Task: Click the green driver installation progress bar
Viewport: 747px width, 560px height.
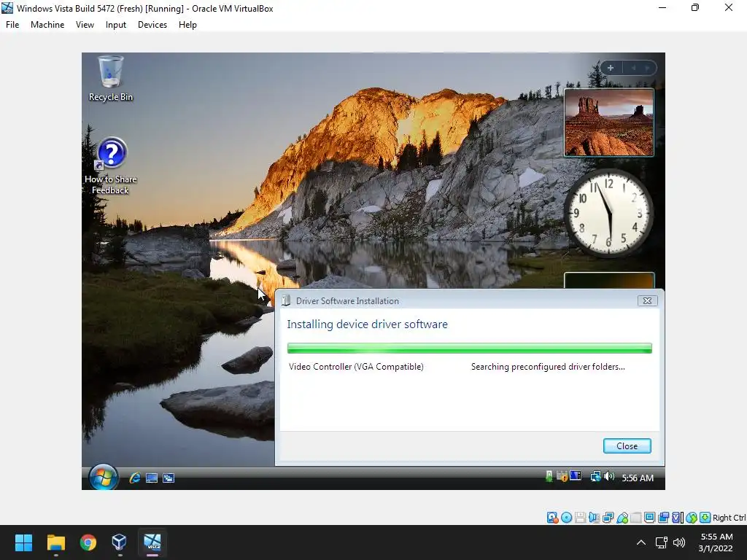Action: coord(469,348)
